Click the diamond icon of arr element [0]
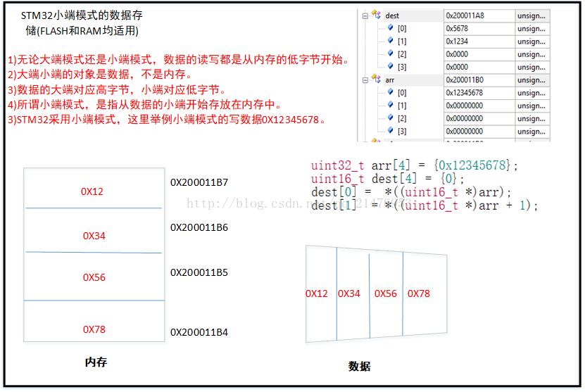 (x=391, y=91)
